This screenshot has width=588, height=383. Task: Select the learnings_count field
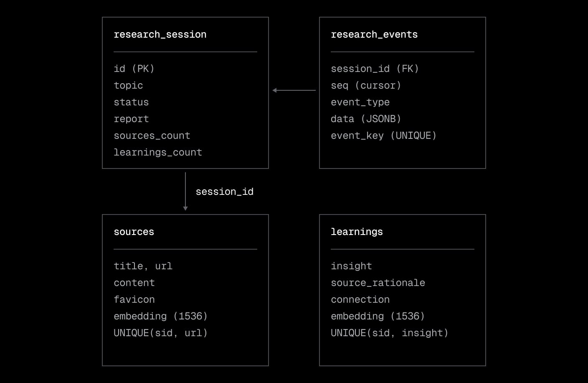[x=157, y=153]
